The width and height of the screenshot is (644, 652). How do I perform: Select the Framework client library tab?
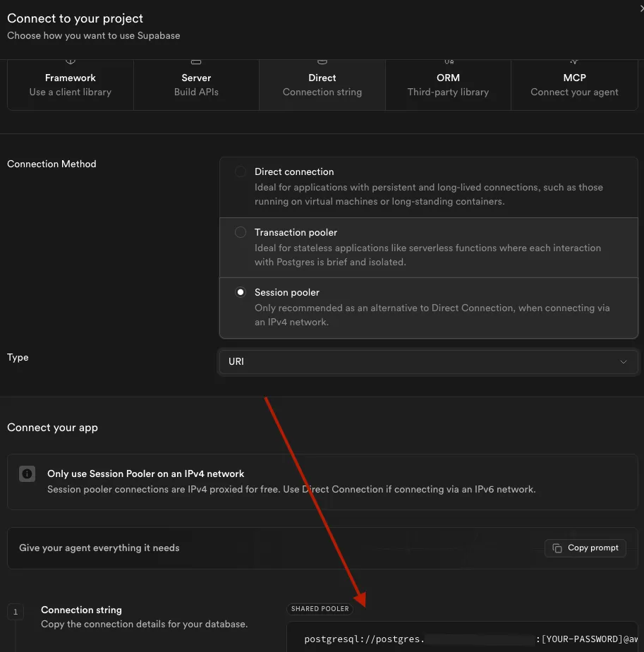[71, 85]
